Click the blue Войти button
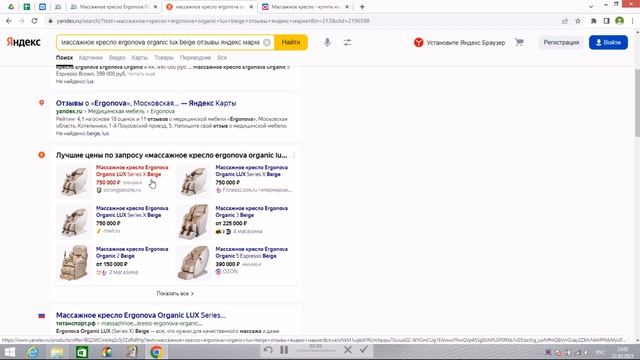The width and height of the screenshot is (640, 360). [608, 42]
